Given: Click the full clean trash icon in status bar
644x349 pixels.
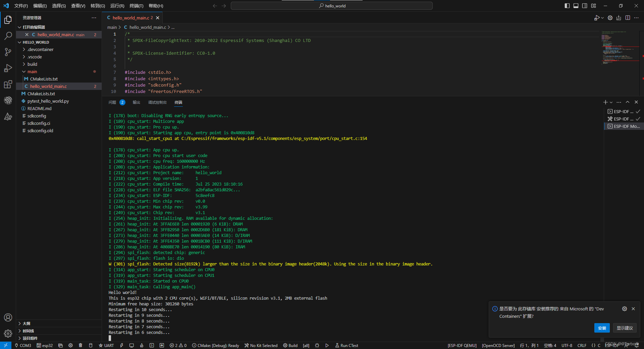Looking at the screenshot, I should click(x=80, y=346).
